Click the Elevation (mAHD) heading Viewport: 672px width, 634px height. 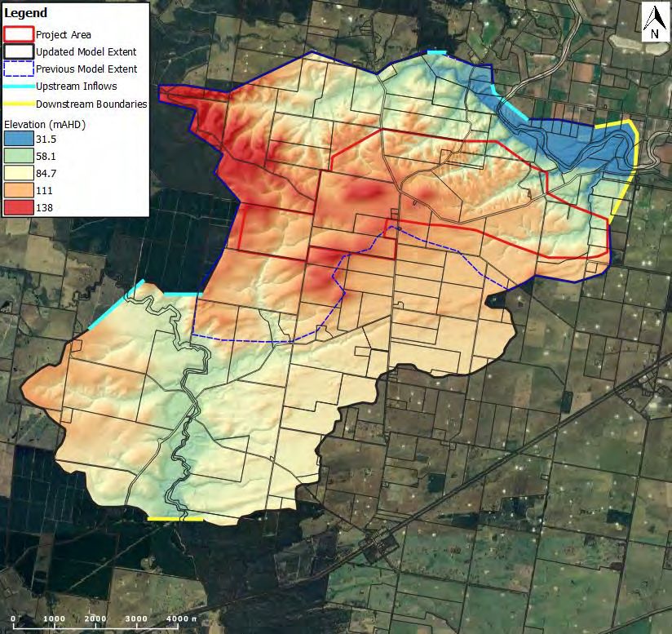click(x=45, y=125)
